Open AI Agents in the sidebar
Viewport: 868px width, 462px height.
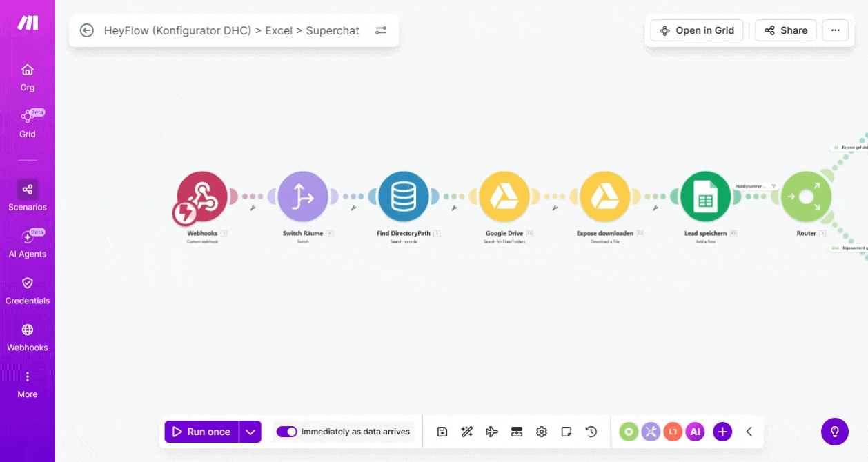click(x=28, y=244)
